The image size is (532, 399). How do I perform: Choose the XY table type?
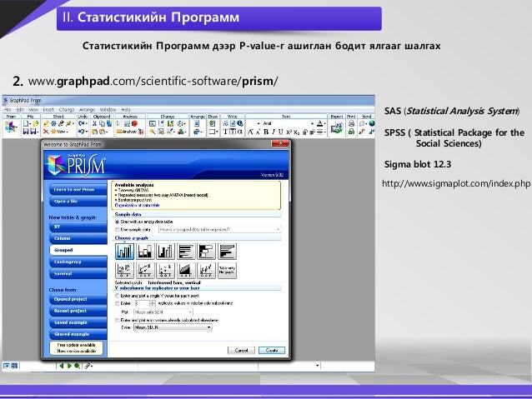point(78,227)
